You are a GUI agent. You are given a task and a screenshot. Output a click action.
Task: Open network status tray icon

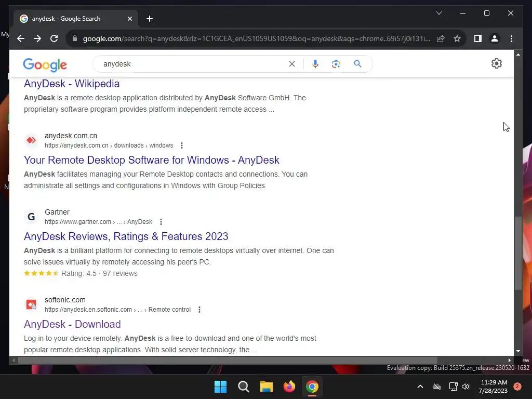click(x=453, y=387)
